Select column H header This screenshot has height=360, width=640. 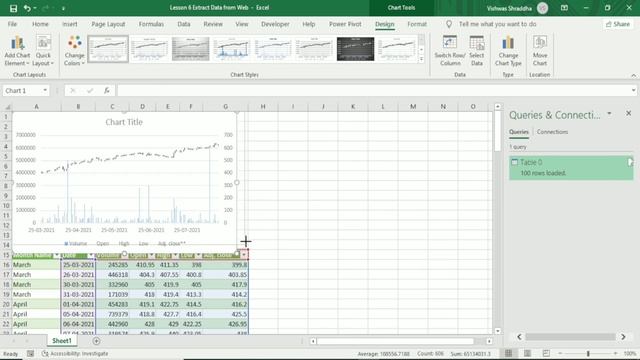[x=263, y=107]
